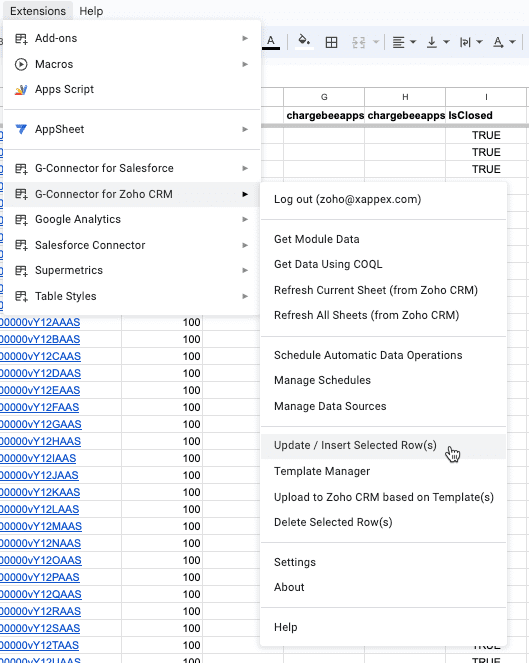This screenshot has height=663, width=529.
Task: Open the text rotation dropdown arrow
Action: pos(513,42)
